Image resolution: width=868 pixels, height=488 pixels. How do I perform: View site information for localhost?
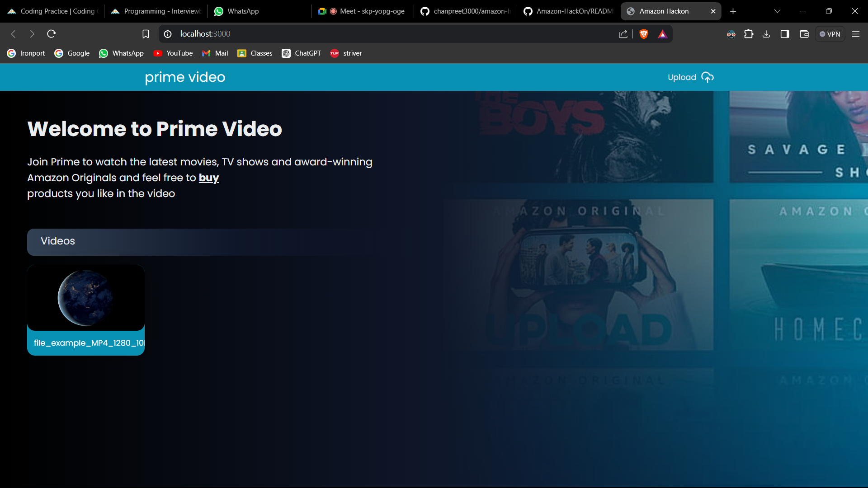pyautogui.click(x=168, y=34)
